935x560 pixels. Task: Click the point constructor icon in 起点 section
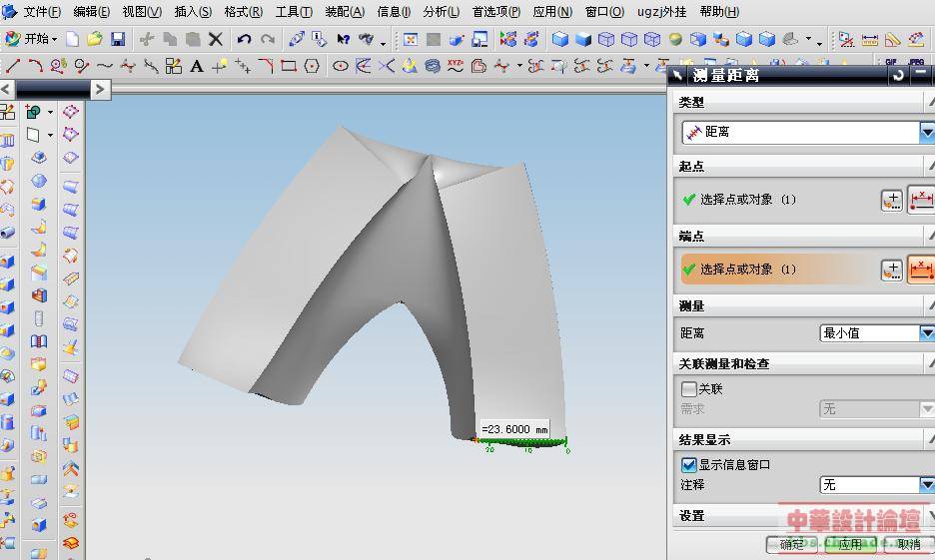[x=891, y=200]
